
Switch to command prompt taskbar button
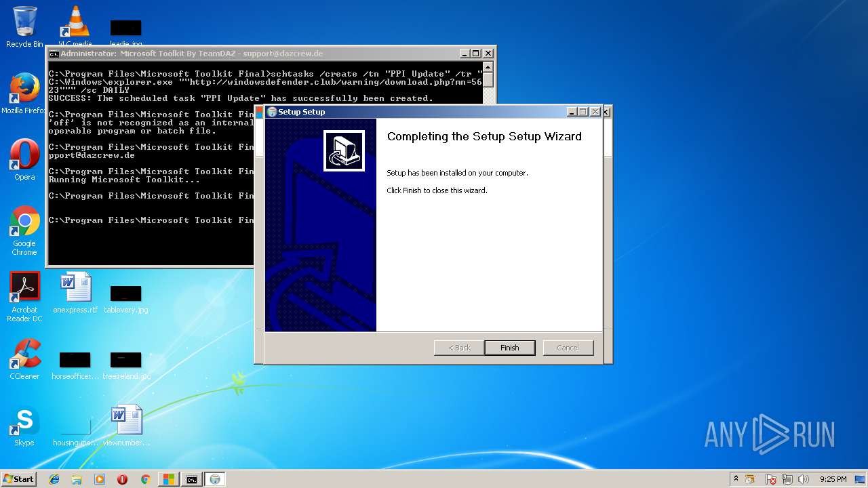[x=192, y=479]
